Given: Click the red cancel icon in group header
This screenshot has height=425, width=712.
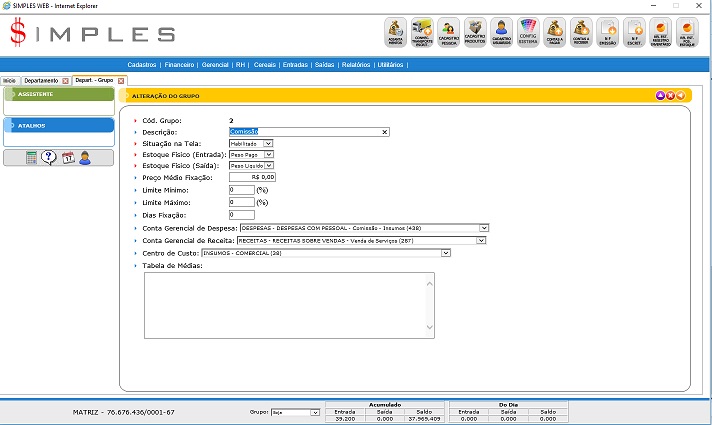Looking at the screenshot, I should 670,95.
